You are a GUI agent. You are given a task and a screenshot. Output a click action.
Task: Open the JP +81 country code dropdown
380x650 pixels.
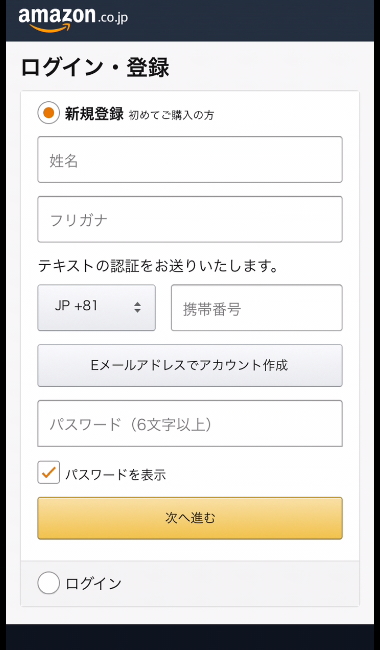97,307
